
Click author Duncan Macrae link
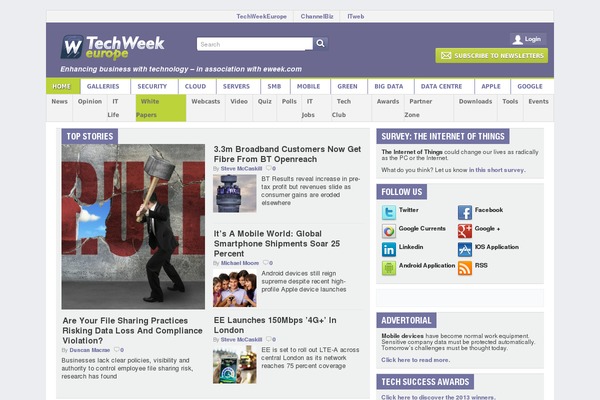(x=90, y=350)
